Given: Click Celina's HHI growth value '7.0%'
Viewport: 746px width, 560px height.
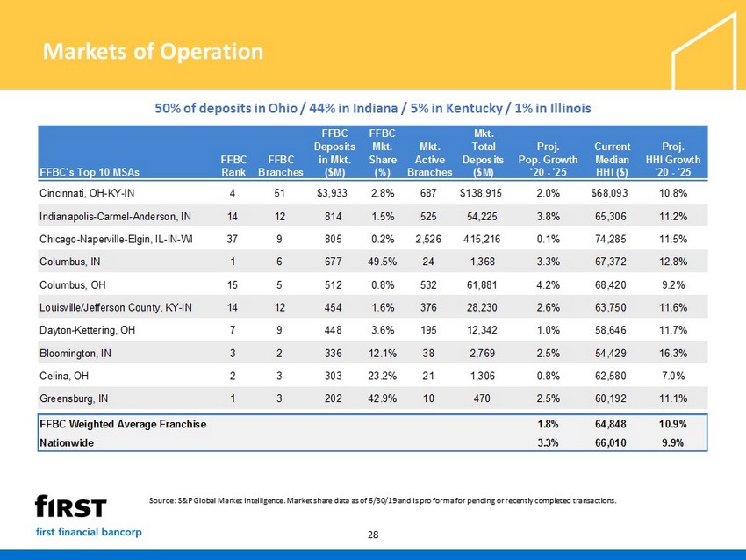Looking at the screenshot, I should [x=673, y=376].
